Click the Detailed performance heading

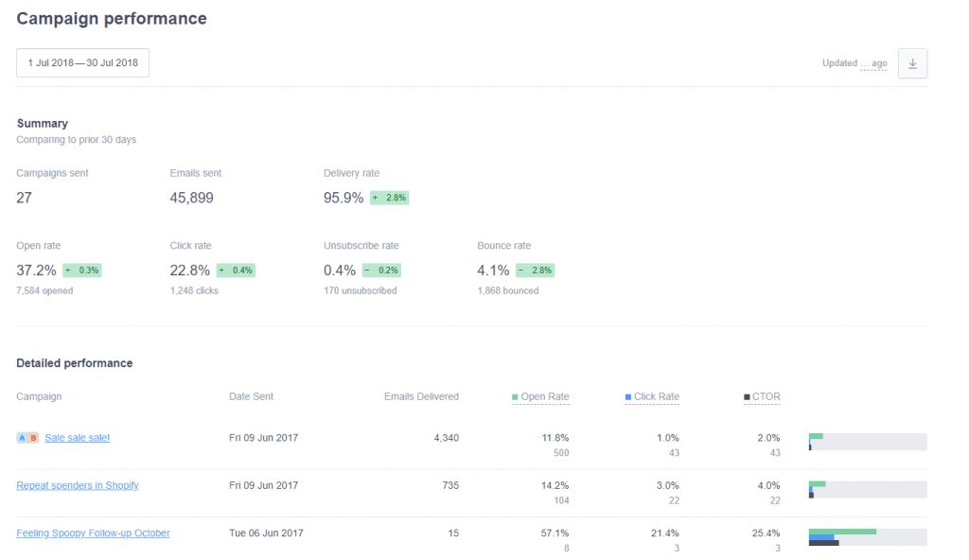[x=75, y=363]
